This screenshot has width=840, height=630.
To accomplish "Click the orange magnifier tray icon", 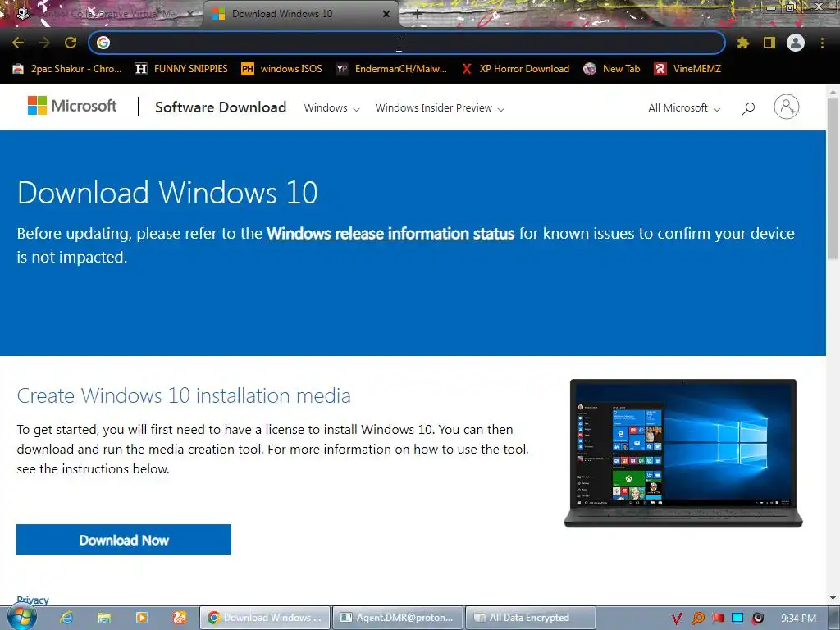I will 697,619.
